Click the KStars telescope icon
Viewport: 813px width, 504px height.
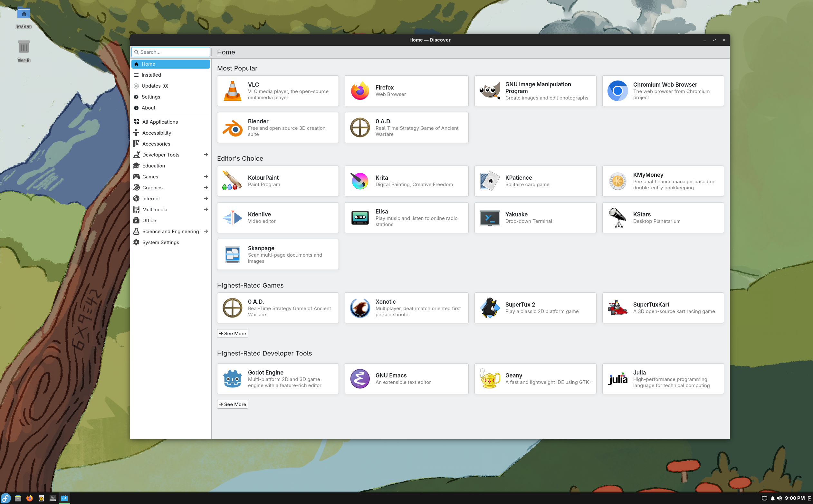click(617, 218)
